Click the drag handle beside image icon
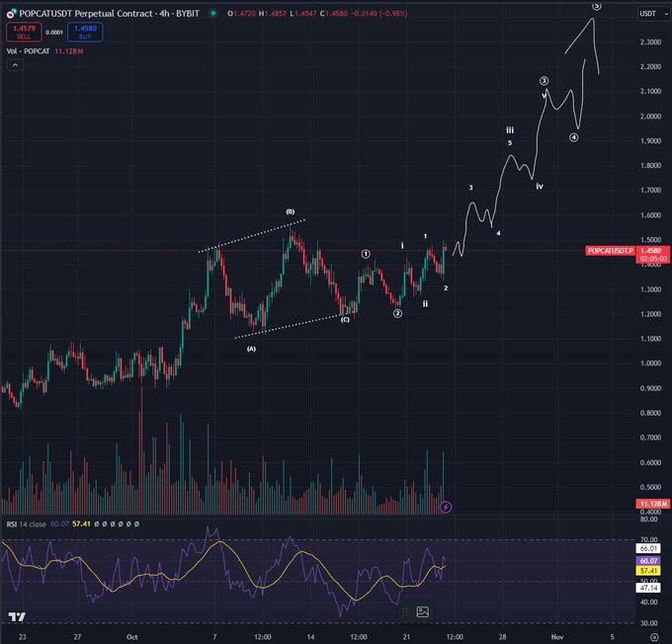Image resolution: width=672 pixels, height=644 pixels. coord(404,612)
